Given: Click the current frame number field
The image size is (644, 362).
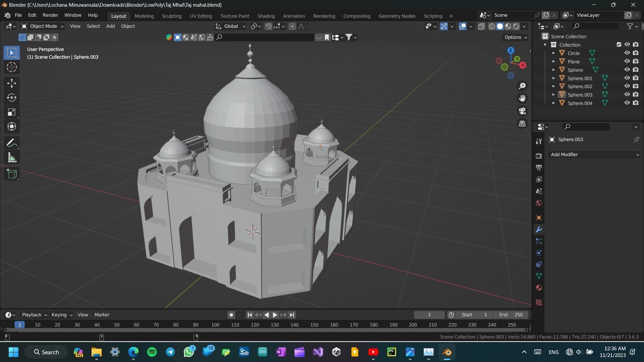Looking at the screenshot, I should click(429, 315).
